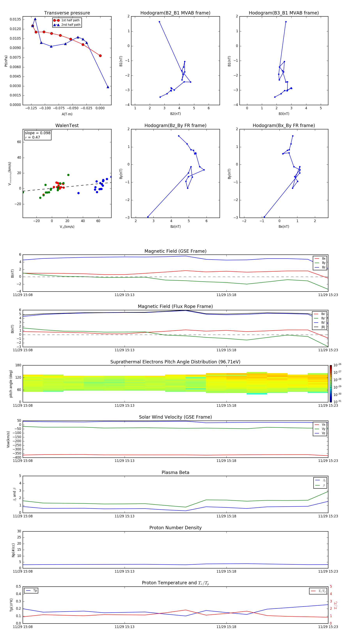
Task: Click the red right-side "Te/Tp" axis label
Action: 336,605
